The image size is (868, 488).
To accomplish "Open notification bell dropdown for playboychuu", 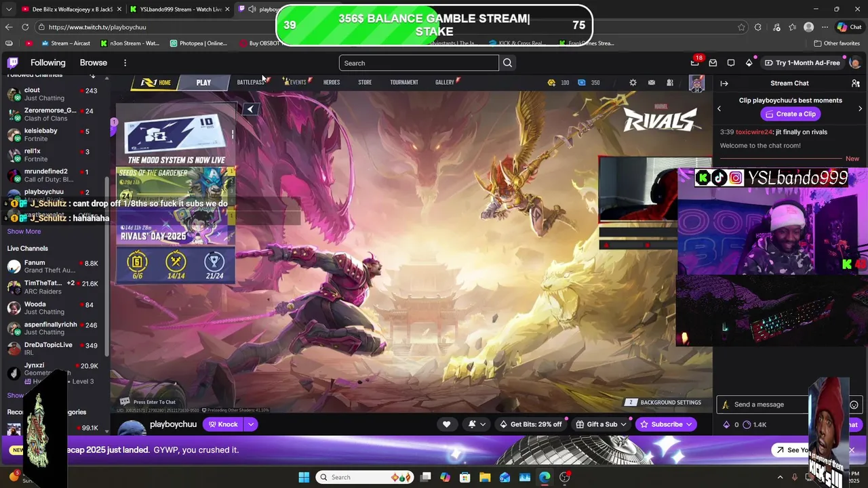I will [x=477, y=424].
